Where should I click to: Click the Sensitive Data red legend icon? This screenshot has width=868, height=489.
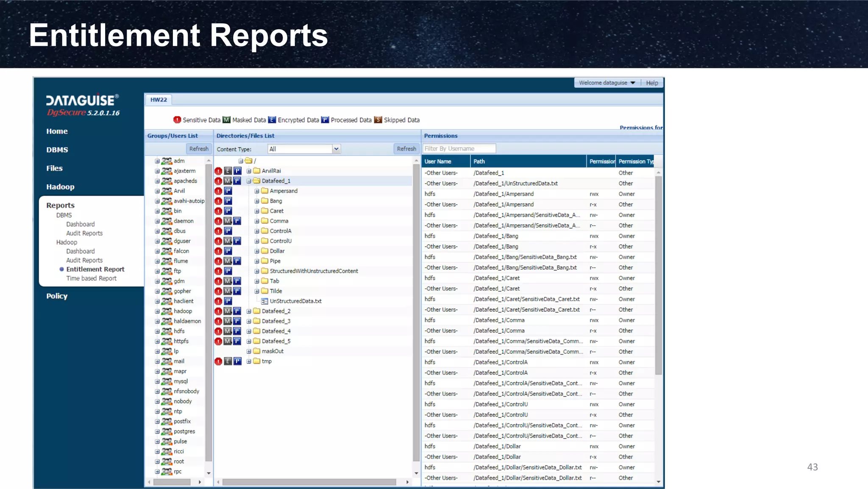(177, 120)
